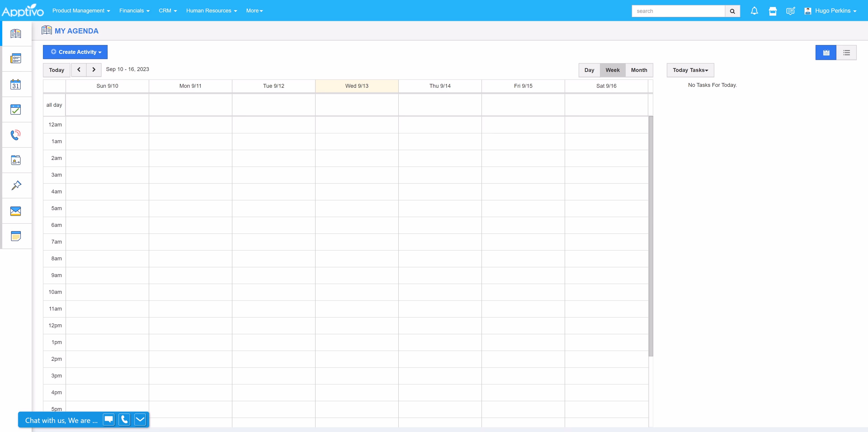Image resolution: width=868 pixels, height=432 pixels.
Task: Click the notifications bell icon
Action: [x=754, y=11]
